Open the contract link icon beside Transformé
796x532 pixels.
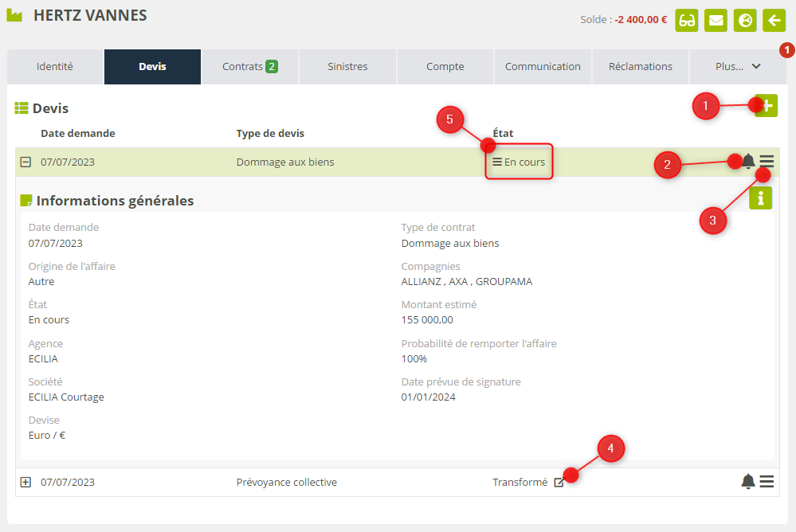(559, 483)
